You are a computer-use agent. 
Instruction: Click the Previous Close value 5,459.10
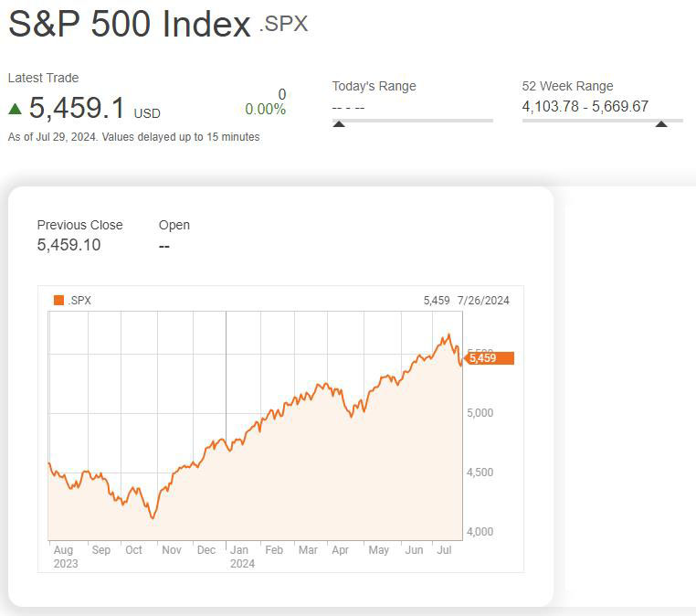(69, 245)
